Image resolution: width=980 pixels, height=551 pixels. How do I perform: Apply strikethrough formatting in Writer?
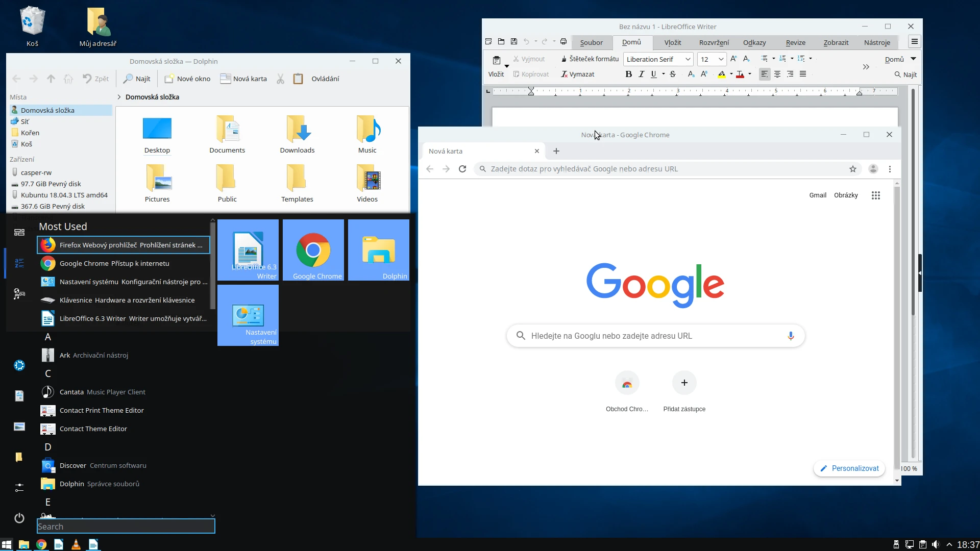tap(673, 74)
